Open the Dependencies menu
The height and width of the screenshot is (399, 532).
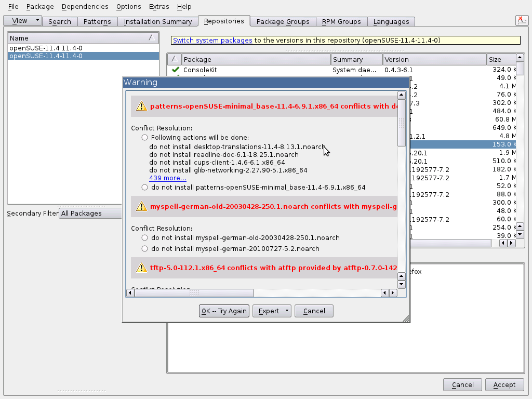click(x=85, y=6)
